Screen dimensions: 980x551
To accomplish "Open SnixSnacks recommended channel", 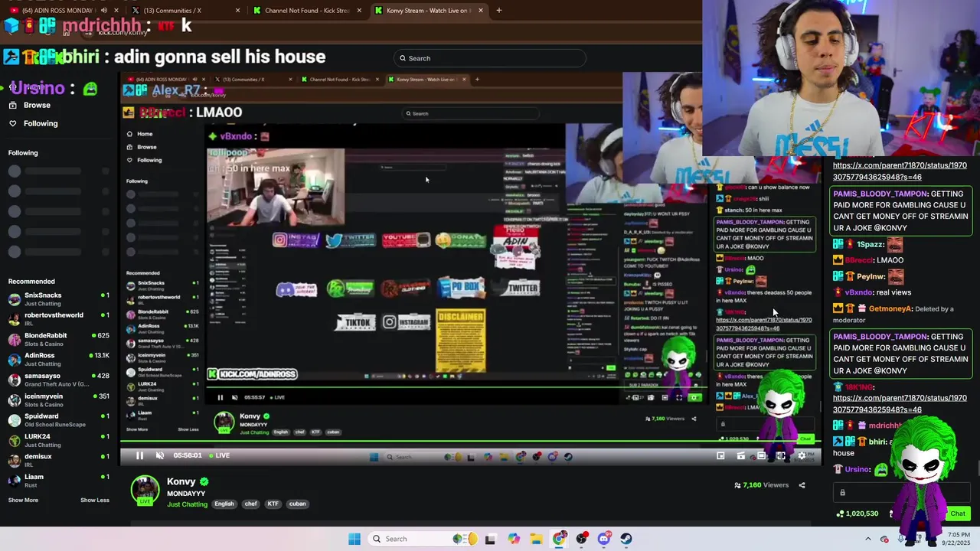I will tap(58, 298).
